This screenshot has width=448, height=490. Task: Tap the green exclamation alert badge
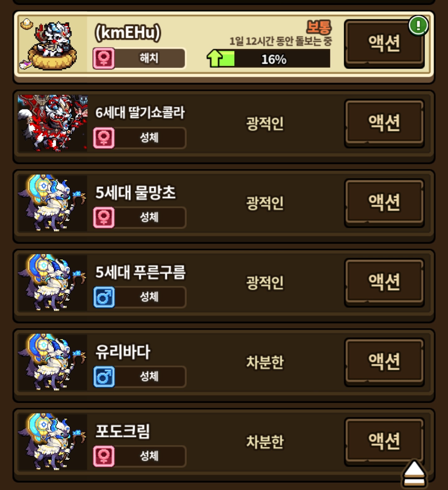pyautogui.click(x=418, y=25)
